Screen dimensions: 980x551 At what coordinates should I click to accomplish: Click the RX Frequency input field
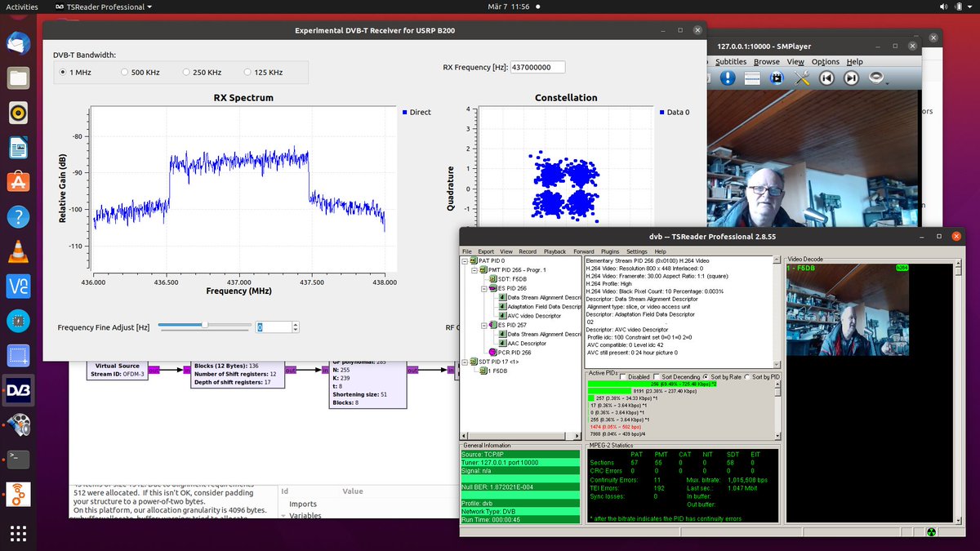point(537,67)
